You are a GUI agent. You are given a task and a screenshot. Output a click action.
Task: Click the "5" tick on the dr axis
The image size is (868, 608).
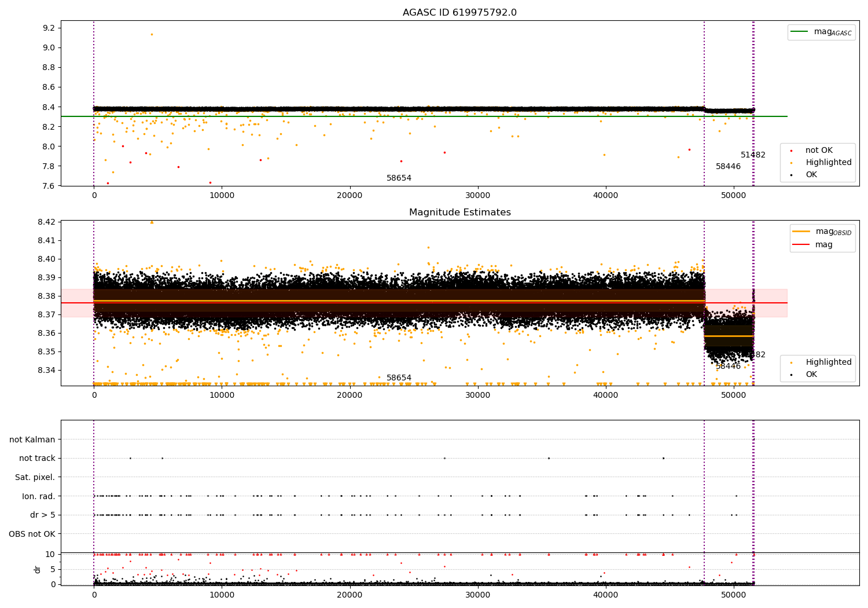pyautogui.click(x=53, y=569)
